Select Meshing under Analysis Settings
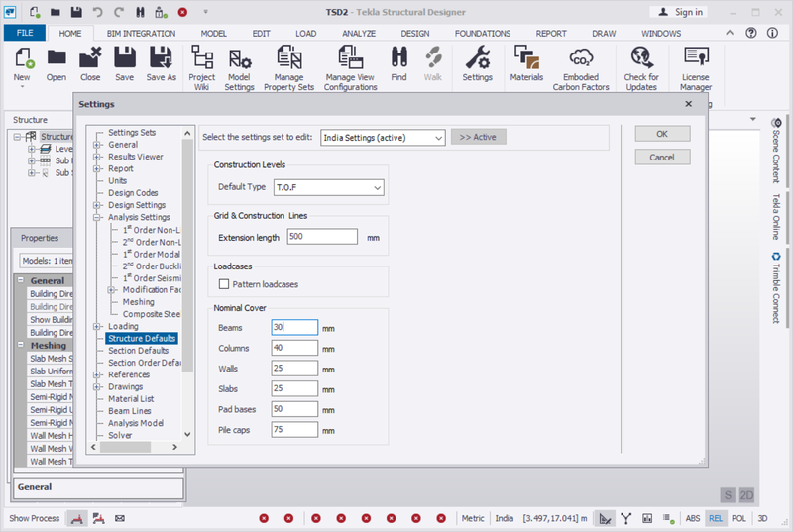Image resolution: width=793 pixels, height=532 pixels. 138,302
